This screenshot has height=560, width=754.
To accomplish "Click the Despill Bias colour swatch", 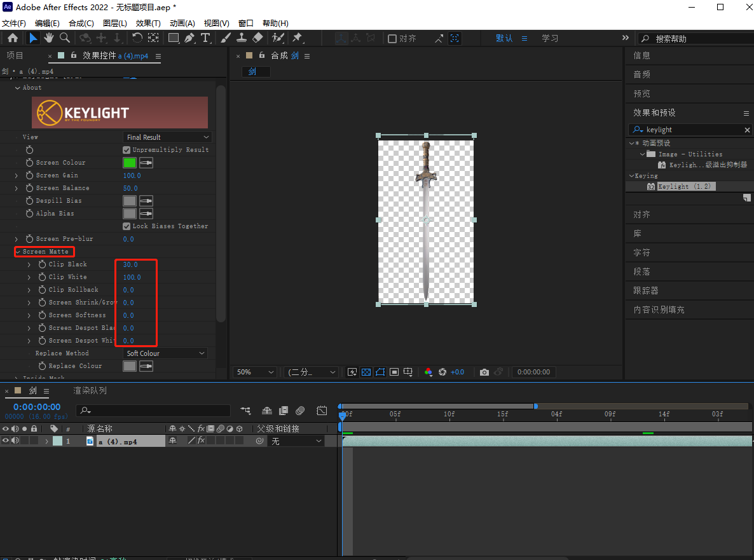I will coord(129,201).
